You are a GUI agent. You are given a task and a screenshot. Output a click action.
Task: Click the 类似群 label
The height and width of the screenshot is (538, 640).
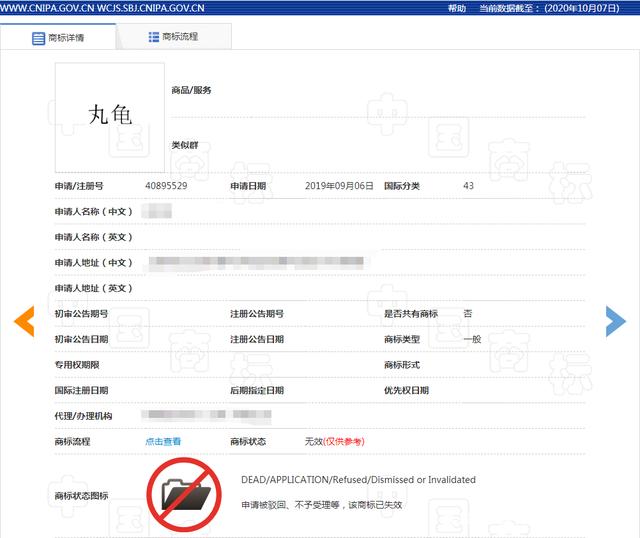(x=185, y=146)
